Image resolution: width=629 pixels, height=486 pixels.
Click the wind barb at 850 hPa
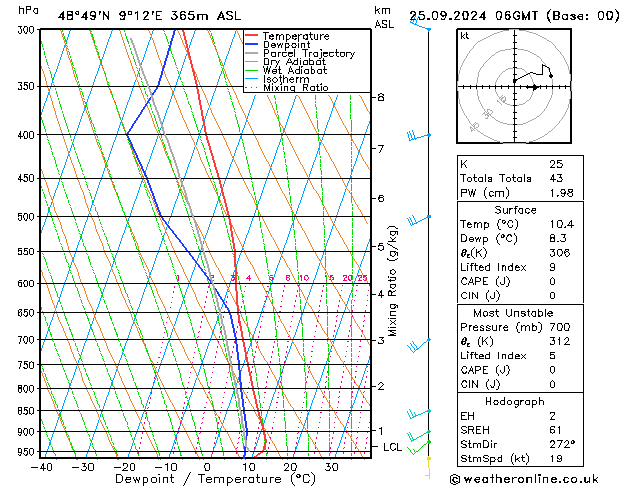point(418,412)
